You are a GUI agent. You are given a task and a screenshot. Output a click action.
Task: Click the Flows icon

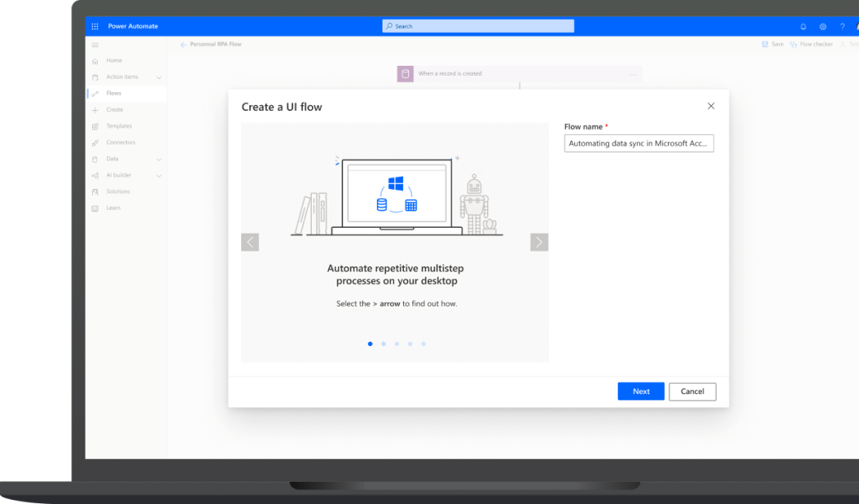(95, 94)
